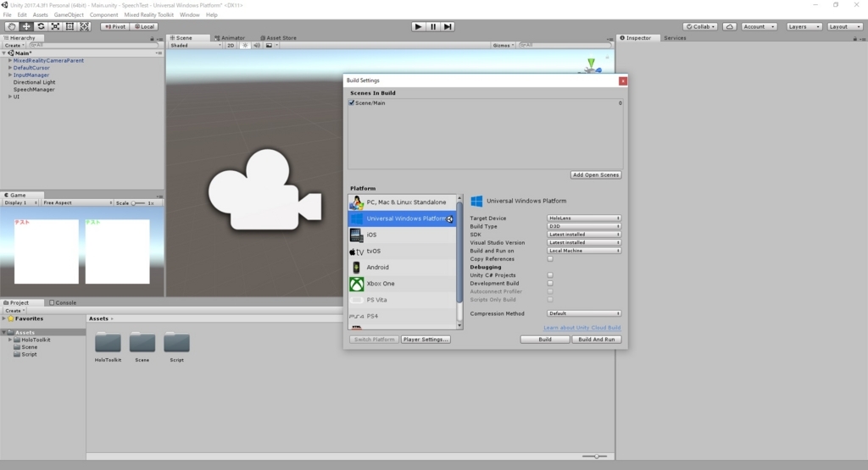Open the Layout dropdown
The width and height of the screenshot is (868, 470).
pyautogui.click(x=845, y=26)
